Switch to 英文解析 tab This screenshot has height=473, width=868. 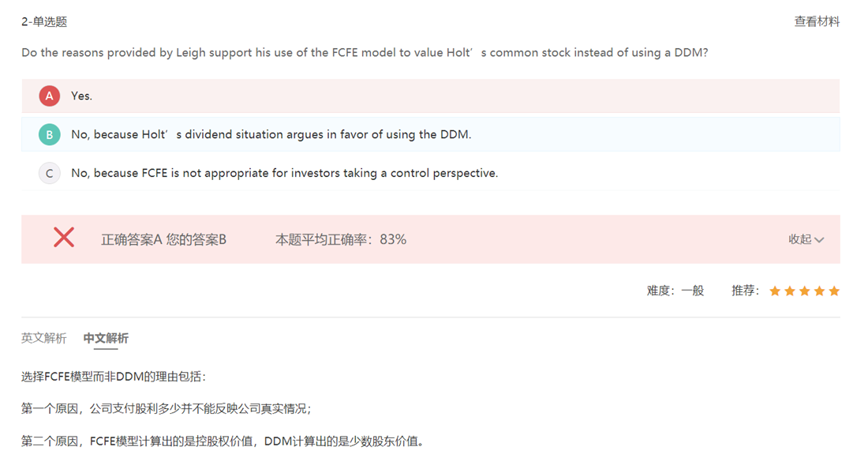43,338
